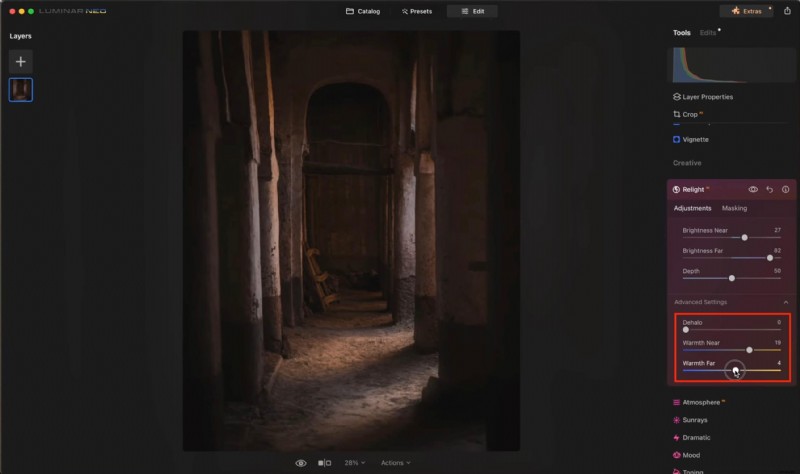This screenshot has height=474, width=800.
Task: Open the 28% zoom dropdown
Action: [355, 463]
